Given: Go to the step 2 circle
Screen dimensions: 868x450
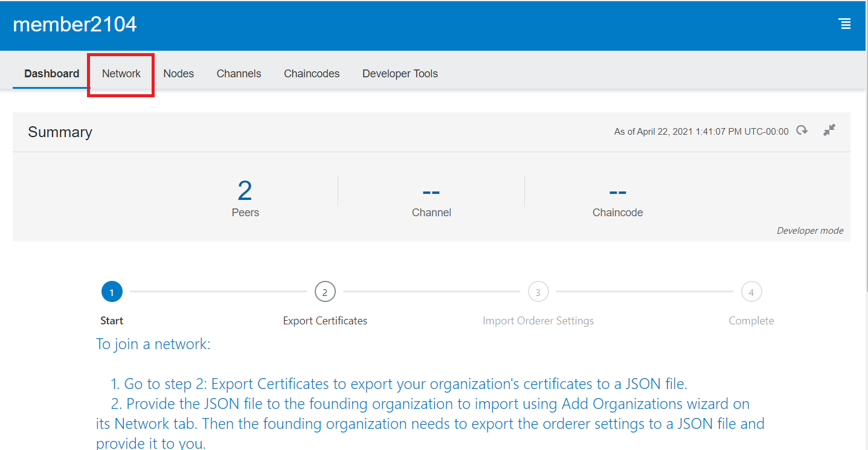Looking at the screenshot, I should point(325,292).
